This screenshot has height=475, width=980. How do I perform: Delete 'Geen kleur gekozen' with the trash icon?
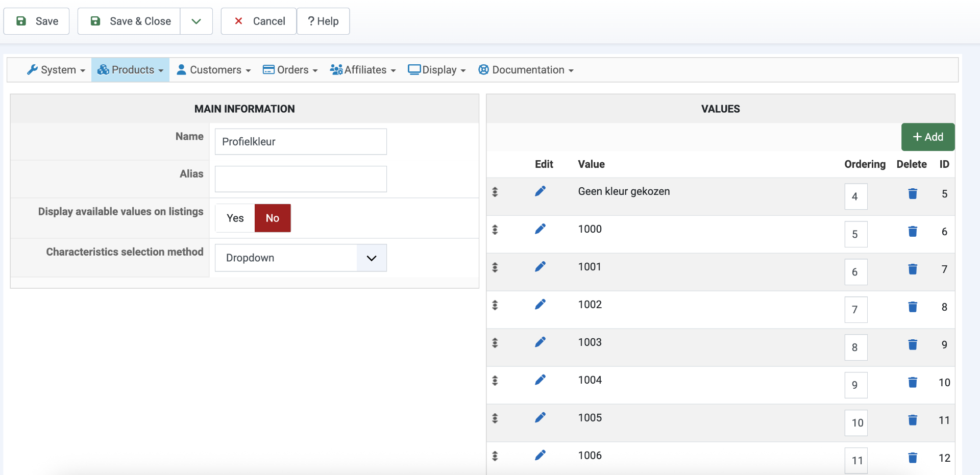click(913, 194)
